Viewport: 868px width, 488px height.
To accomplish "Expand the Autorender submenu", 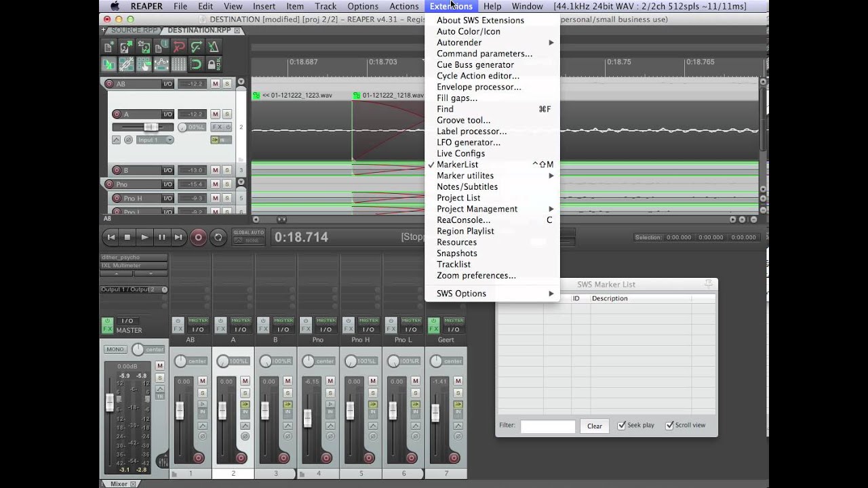I will coord(492,43).
